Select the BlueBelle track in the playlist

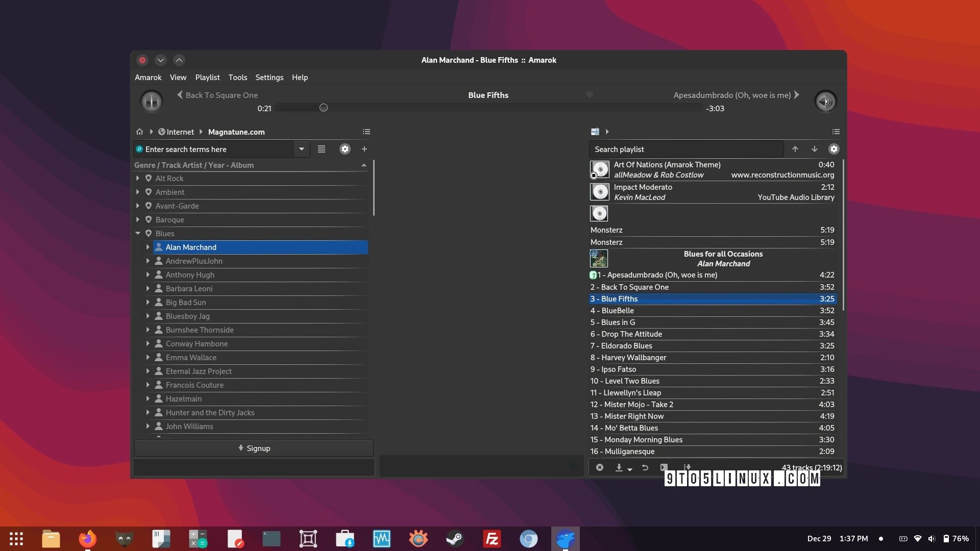click(x=618, y=310)
